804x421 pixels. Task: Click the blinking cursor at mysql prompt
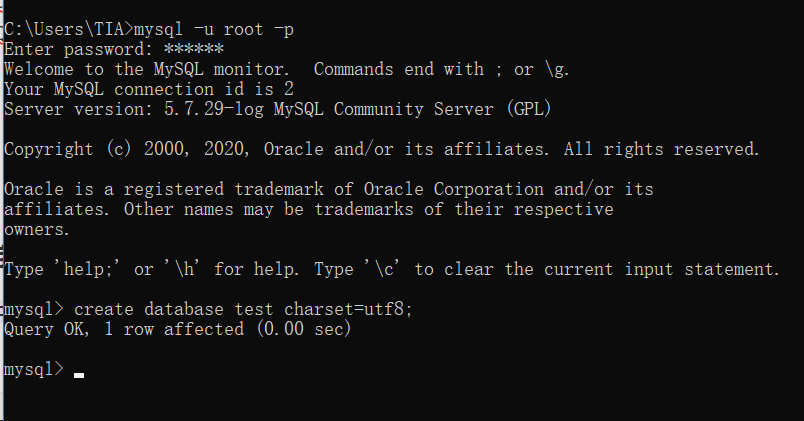[78, 375]
